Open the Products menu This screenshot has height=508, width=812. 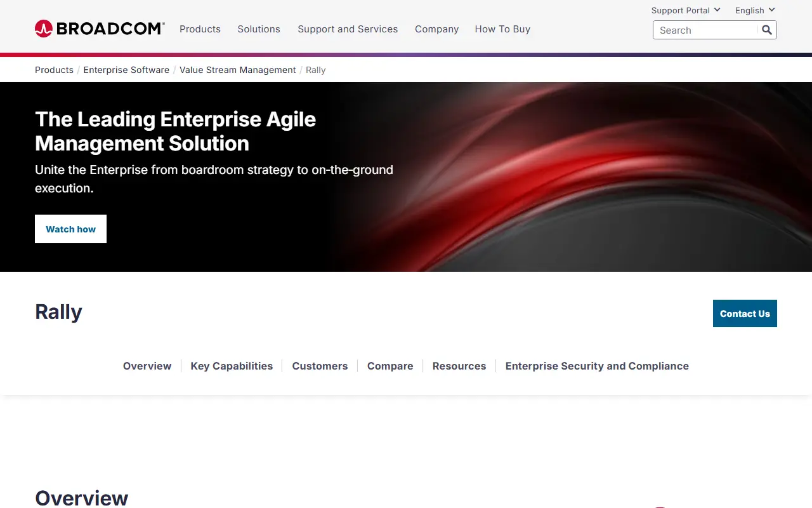[200, 29]
